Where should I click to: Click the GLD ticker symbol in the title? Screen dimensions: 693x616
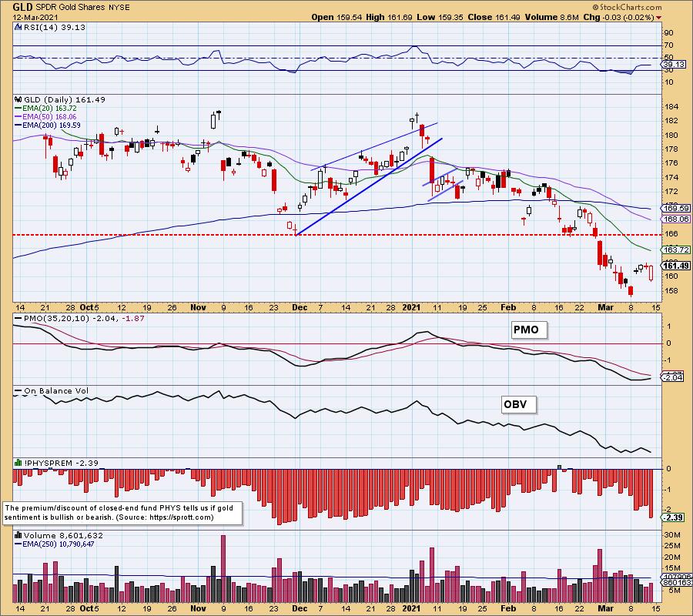pos(22,7)
